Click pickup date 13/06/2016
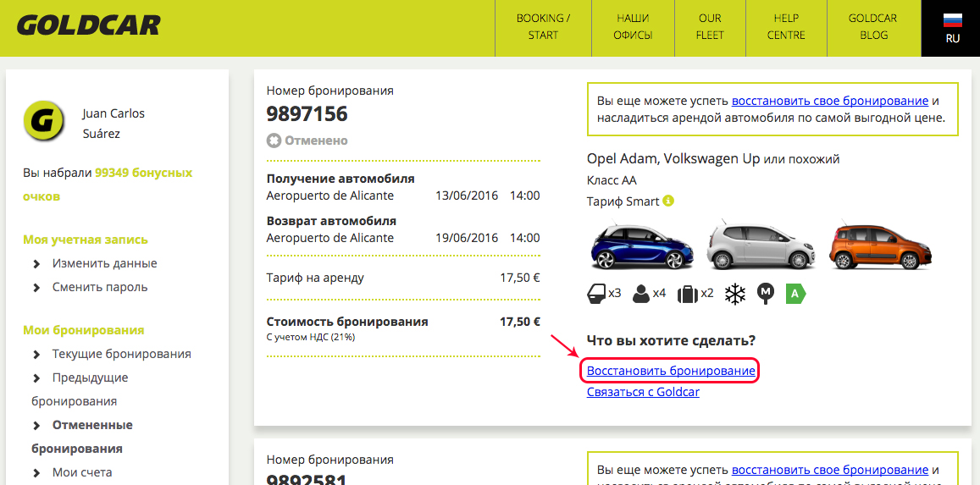980x485 pixels. (467, 196)
